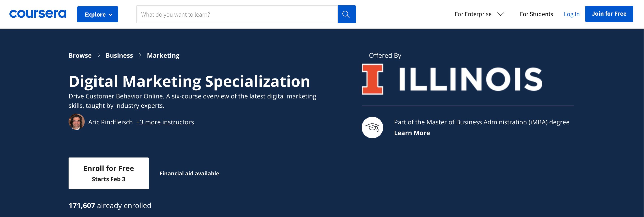The image size is (644, 217).
Task: Click the Digital Marketing Specialization title
Action: pos(189,81)
